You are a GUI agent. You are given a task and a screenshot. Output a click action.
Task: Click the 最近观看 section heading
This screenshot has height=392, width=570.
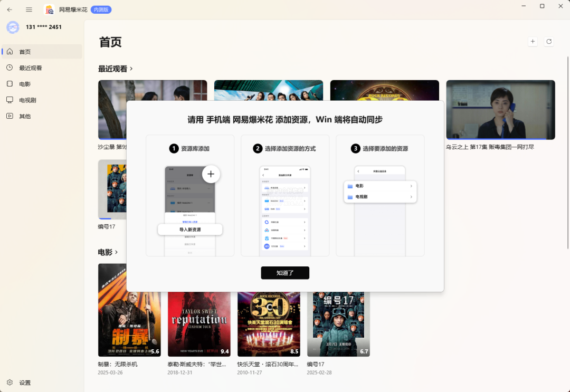point(113,69)
